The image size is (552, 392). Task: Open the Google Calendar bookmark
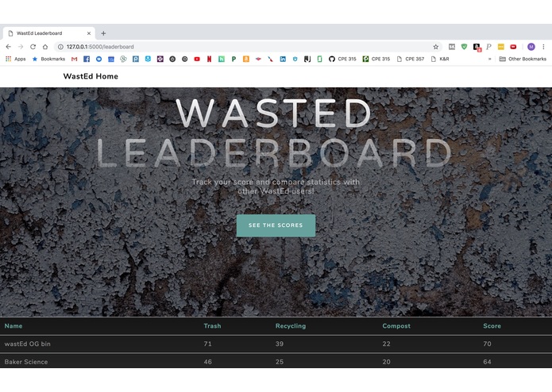111,59
